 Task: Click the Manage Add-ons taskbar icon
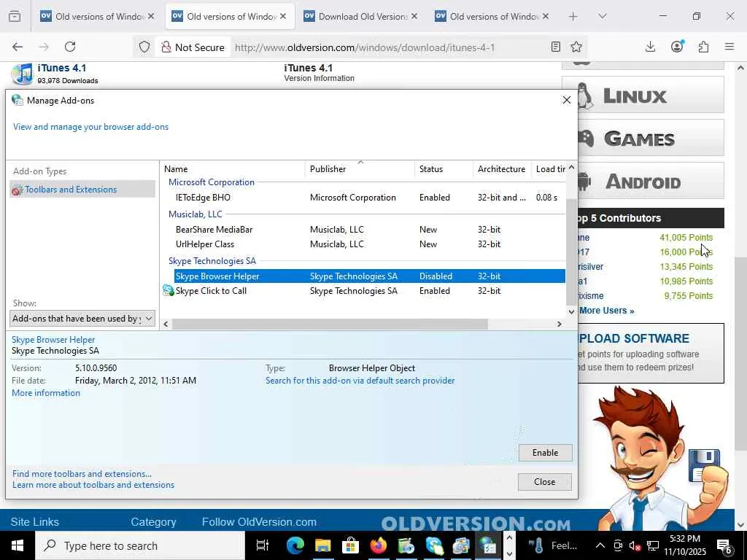point(488,545)
